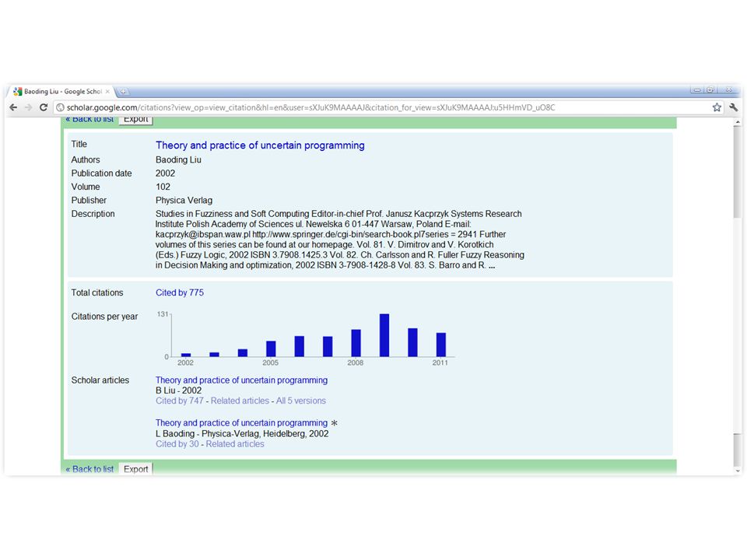Open Related articles next to Cited by 30
747x560 pixels.
click(235, 444)
